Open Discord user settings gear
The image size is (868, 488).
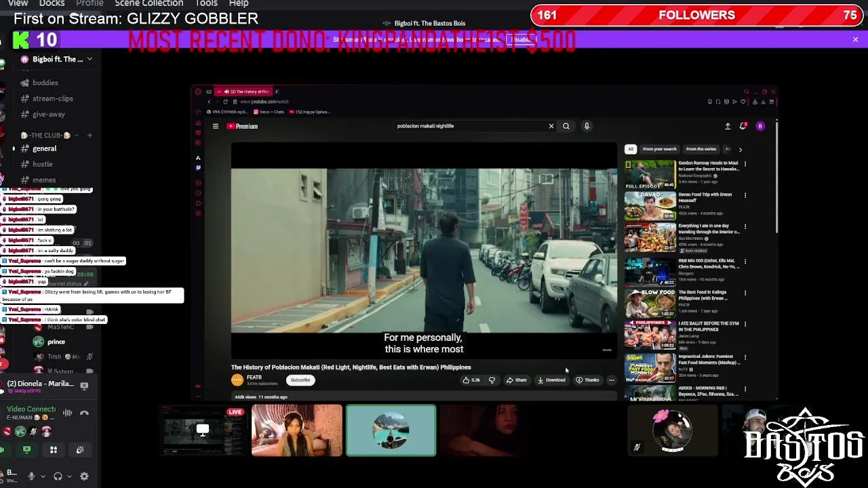(84, 476)
